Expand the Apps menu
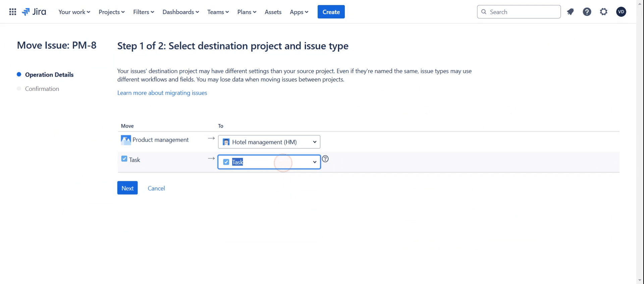 (299, 12)
